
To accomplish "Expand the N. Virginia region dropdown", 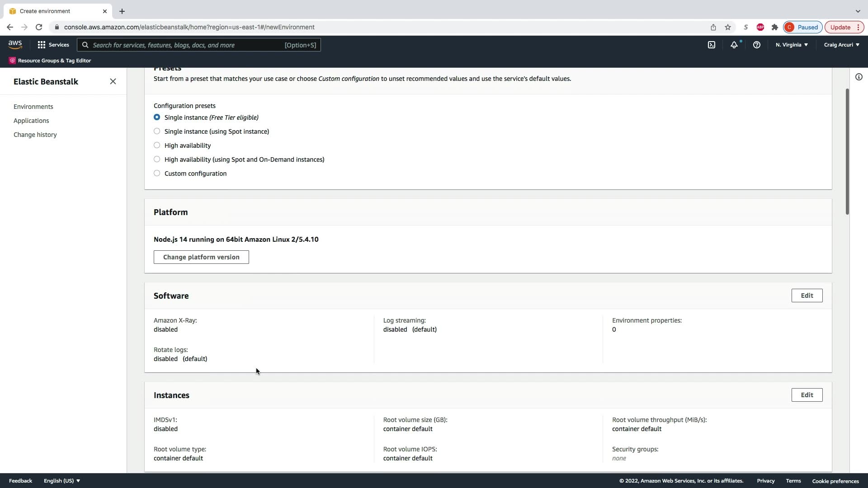I will pos(792,45).
